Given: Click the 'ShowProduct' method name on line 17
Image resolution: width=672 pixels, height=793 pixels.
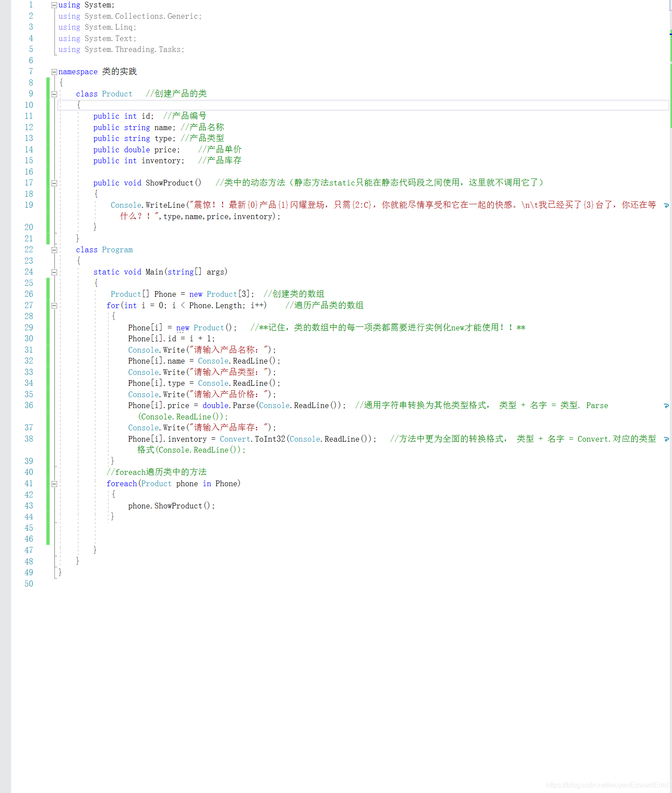Looking at the screenshot, I should (169, 183).
